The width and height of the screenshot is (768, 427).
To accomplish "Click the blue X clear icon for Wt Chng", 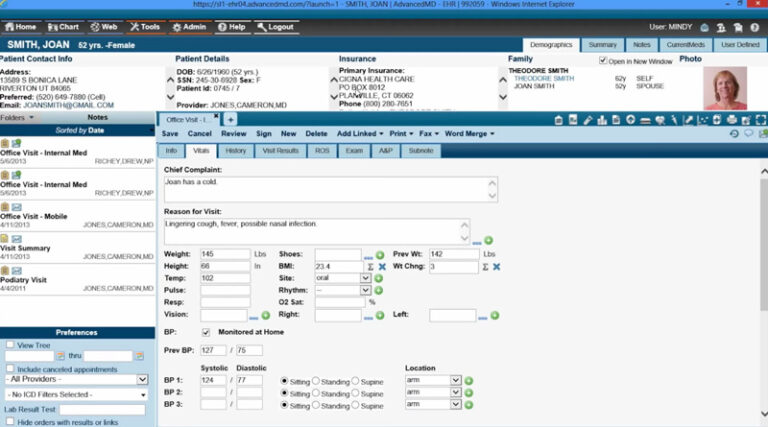I will click(x=496, y=267).
